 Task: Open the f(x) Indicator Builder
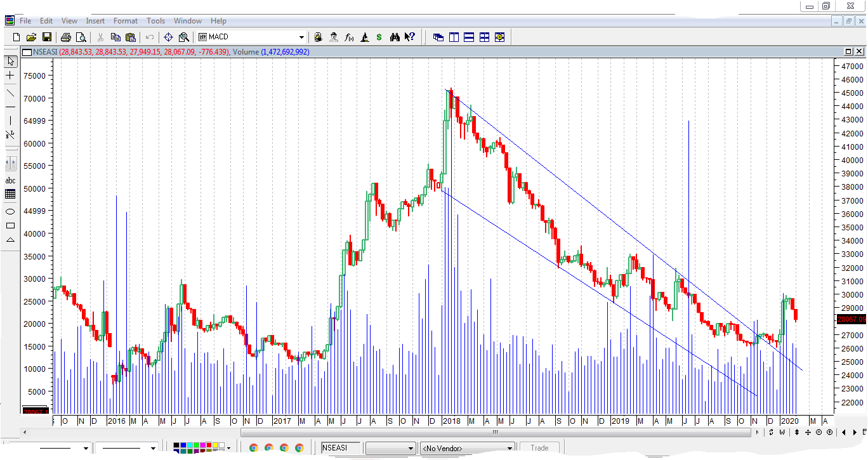click(x=349, y=37)
